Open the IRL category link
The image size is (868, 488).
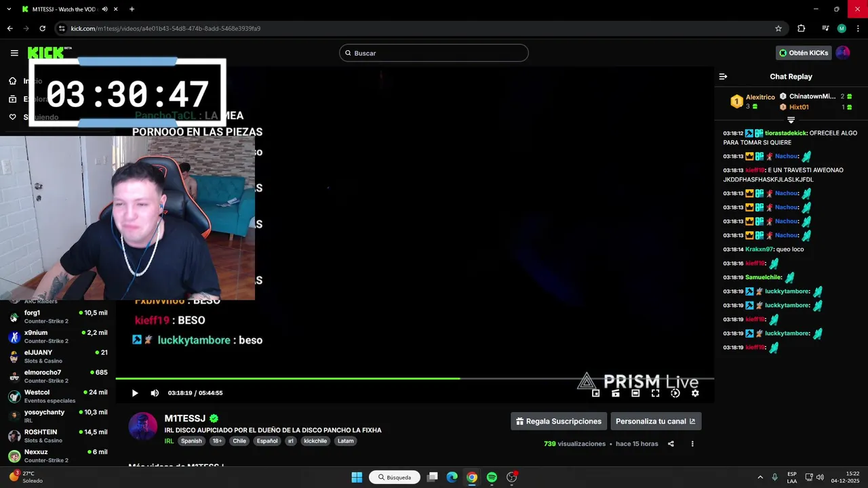pyautogui.click(x=169, y=441)
